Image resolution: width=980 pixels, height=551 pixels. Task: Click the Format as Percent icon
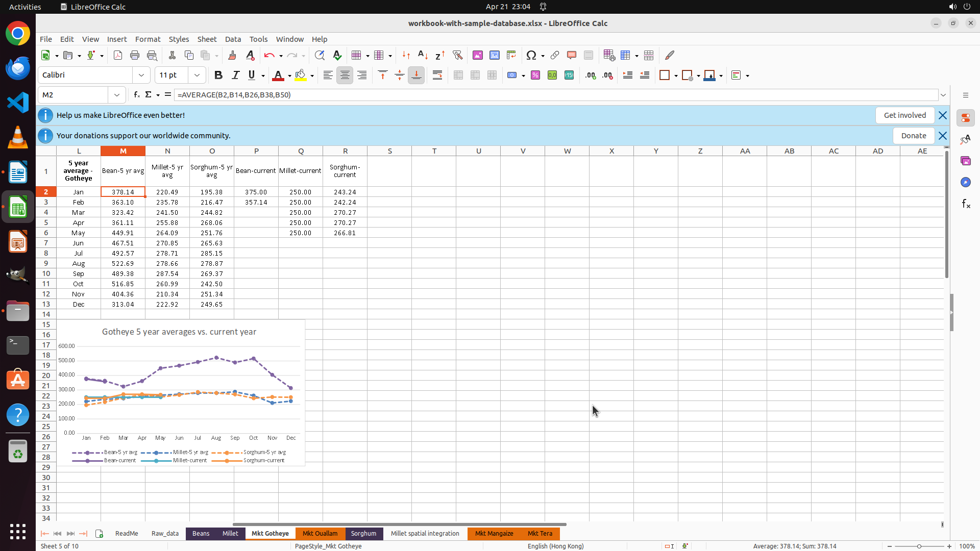[x=535, y=75]
